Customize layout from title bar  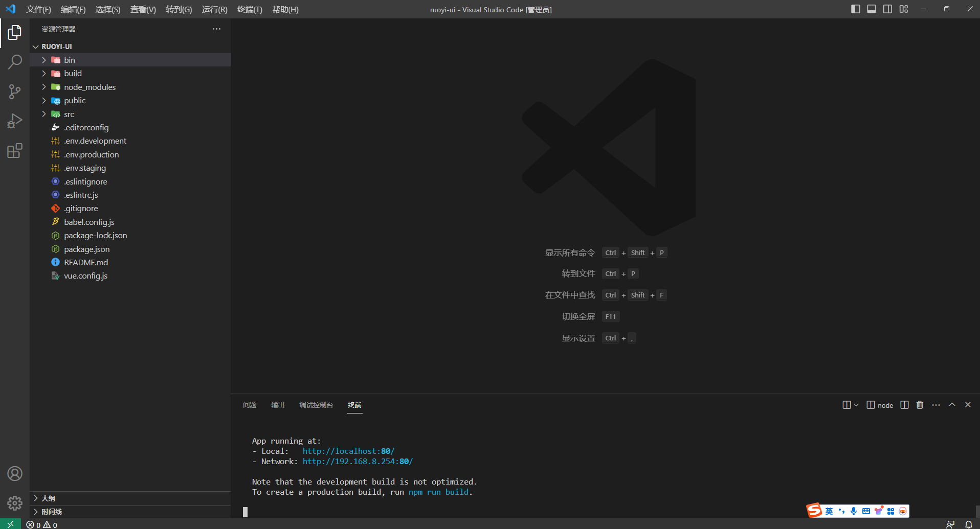904,9
